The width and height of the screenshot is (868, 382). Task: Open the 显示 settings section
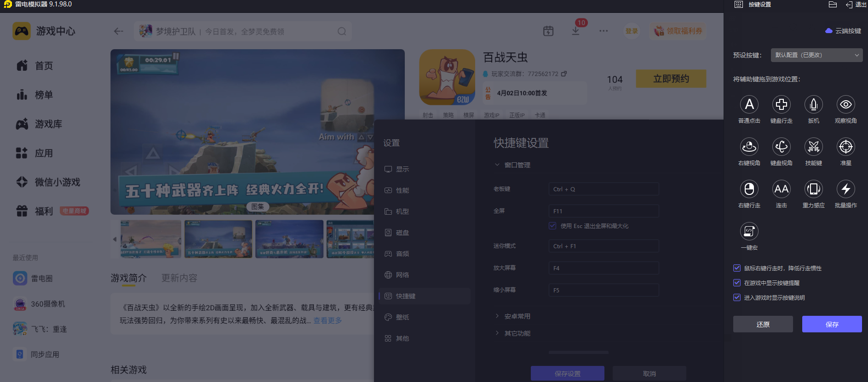[425, 169]
